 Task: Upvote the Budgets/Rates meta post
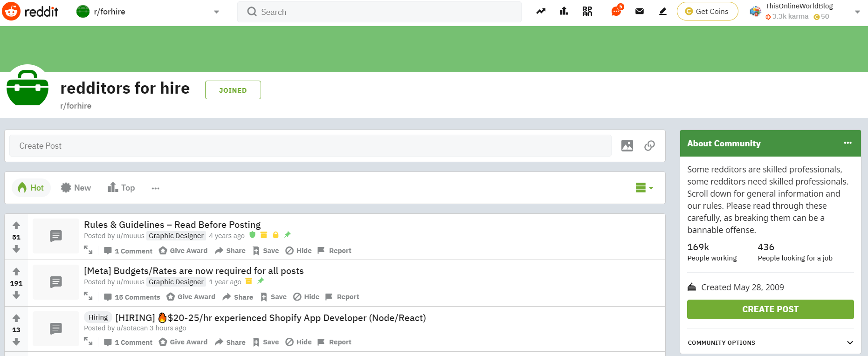(x=16, y=272)
